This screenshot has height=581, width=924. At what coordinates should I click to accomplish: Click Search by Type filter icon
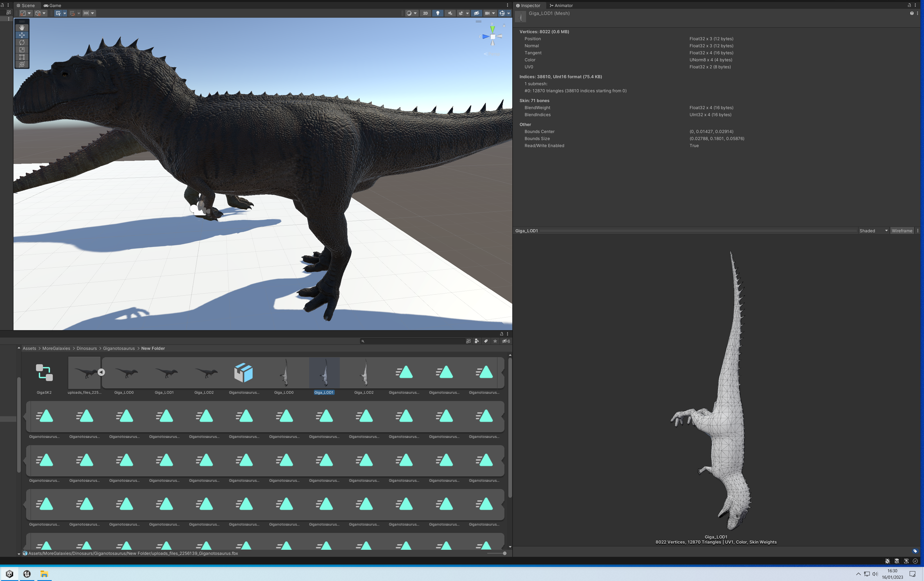click(x=477, y=341)
